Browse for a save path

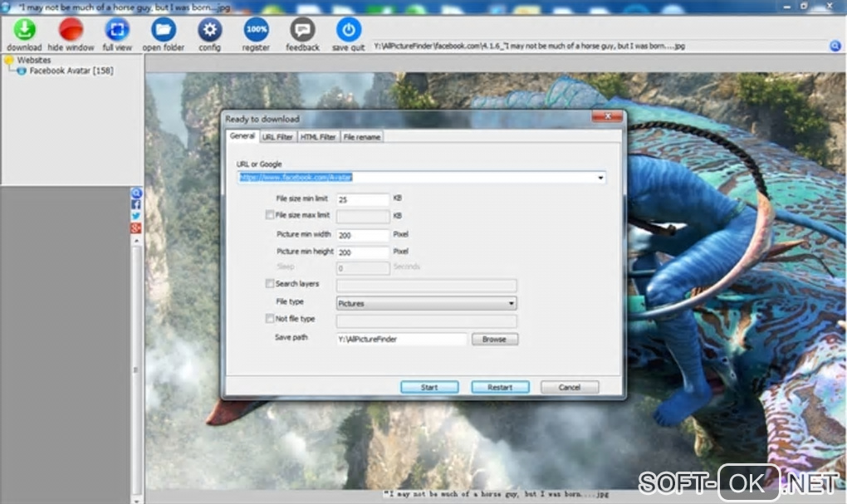tap(494, 340)
